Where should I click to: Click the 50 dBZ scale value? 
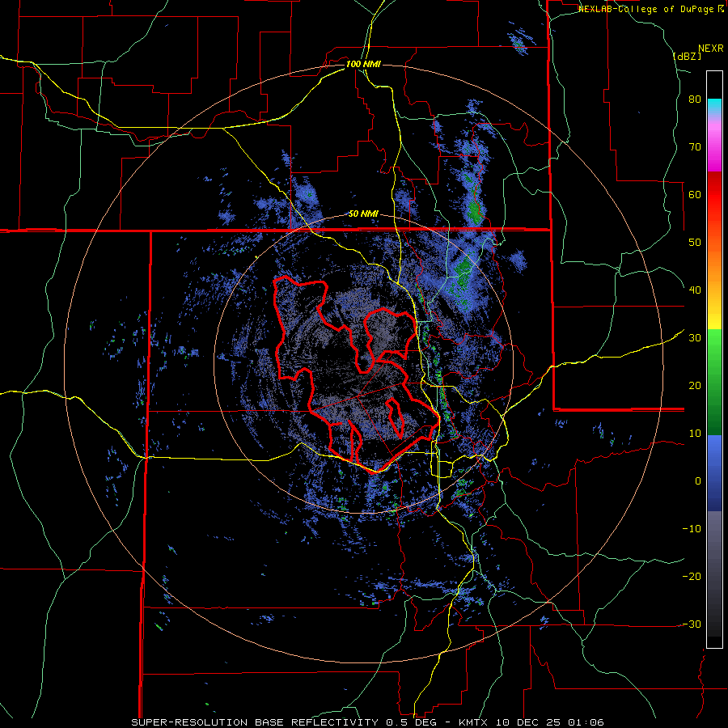click(x=695, y=243)
